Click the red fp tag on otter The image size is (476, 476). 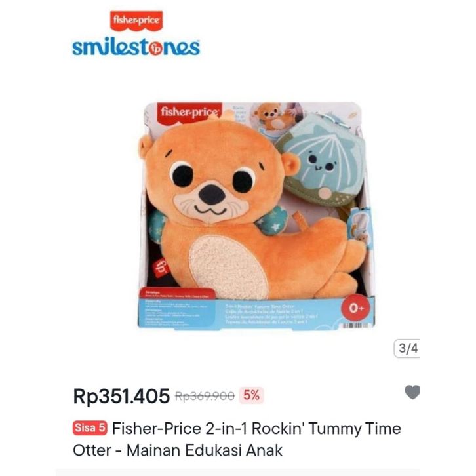coord(161,267)
